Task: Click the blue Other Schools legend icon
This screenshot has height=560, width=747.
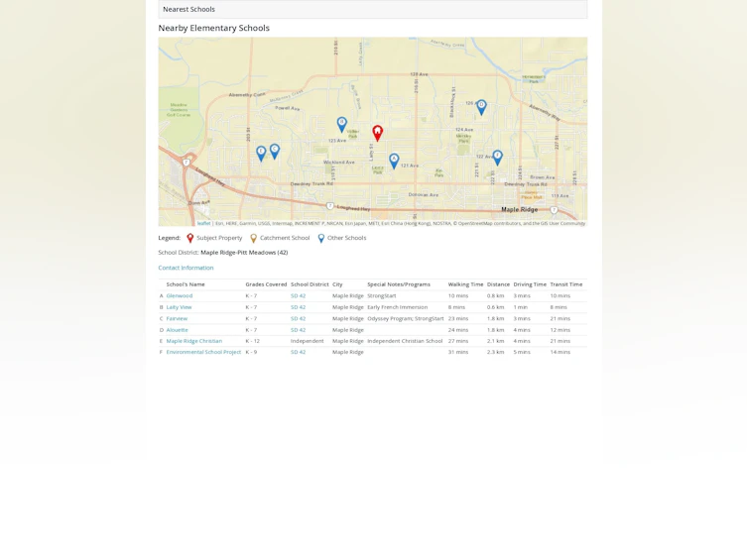Action: click(321, 238)
